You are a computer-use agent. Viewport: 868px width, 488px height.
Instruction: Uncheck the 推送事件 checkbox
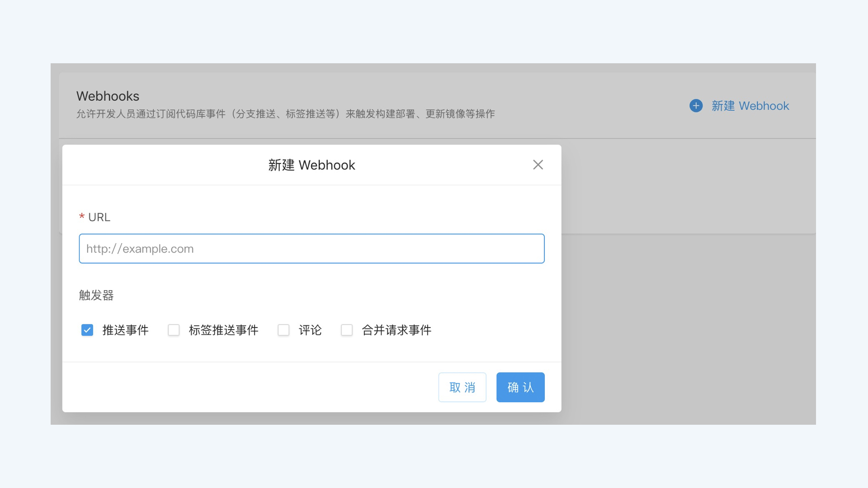(x=87, y=330)
